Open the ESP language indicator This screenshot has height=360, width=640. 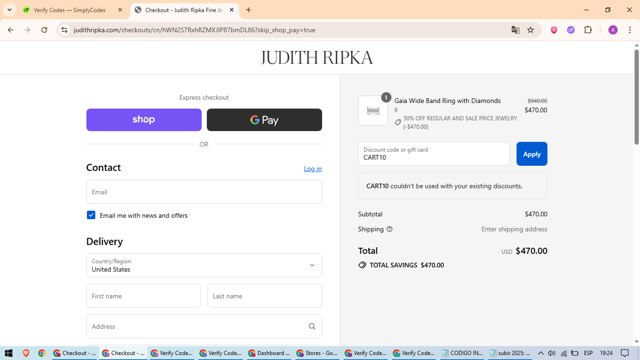(588, 353)
